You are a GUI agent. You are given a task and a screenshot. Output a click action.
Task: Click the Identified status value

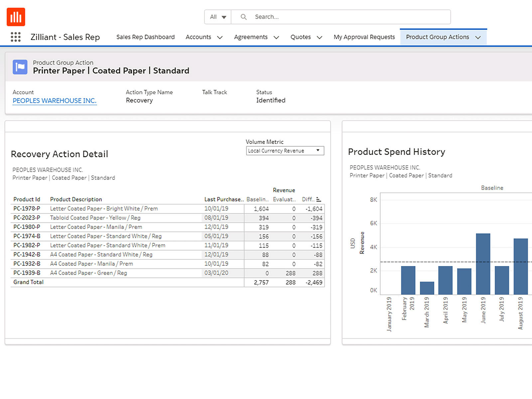click(271, 100)
